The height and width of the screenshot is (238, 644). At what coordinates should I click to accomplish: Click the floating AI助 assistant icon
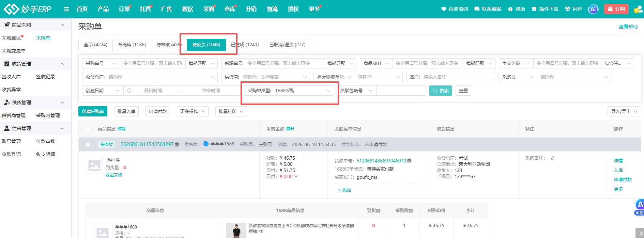(x=640, y=207)
